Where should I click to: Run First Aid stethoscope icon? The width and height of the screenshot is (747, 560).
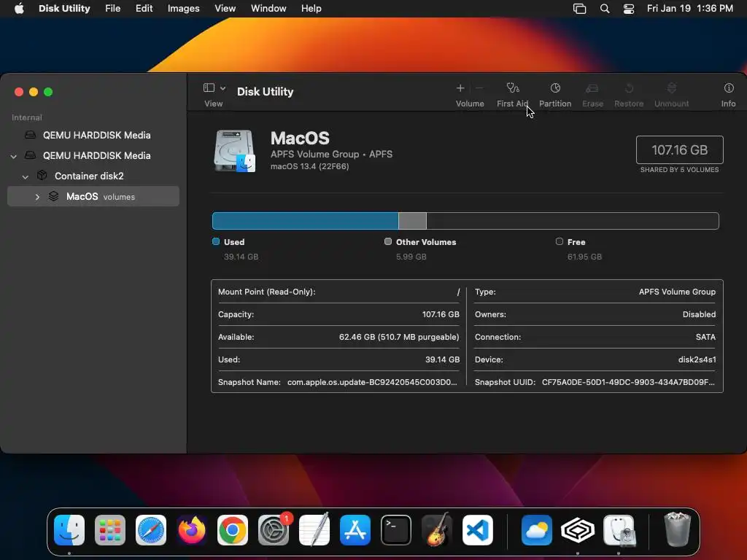[x=513, y=88]
